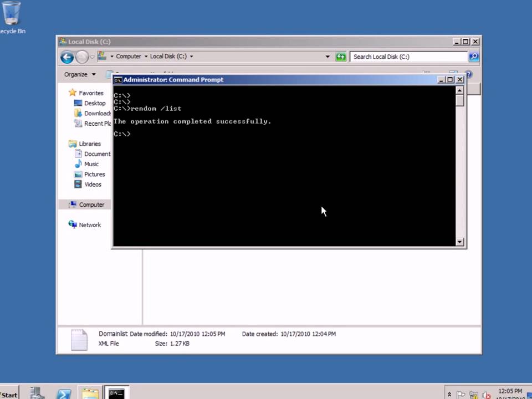Image resolution: width=532 pixels, height=399 pixels.
Task: Click Local Disk (C:) breadcrumb segment
Action: [x=168, y=57]
